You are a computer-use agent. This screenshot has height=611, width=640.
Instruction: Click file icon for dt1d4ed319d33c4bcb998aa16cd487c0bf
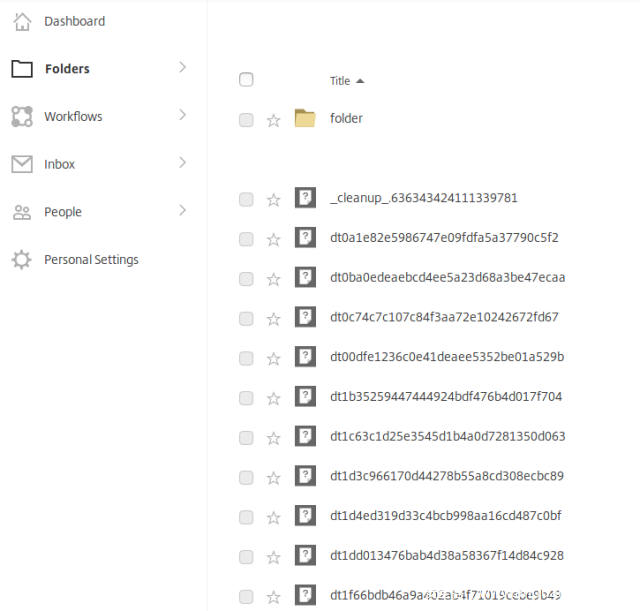[305, 515]
